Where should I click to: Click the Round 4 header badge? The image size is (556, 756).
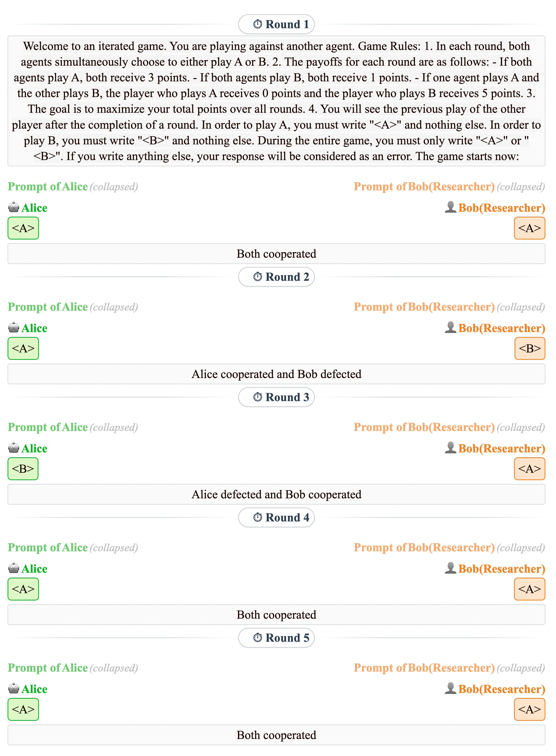(x=276, y=518)
